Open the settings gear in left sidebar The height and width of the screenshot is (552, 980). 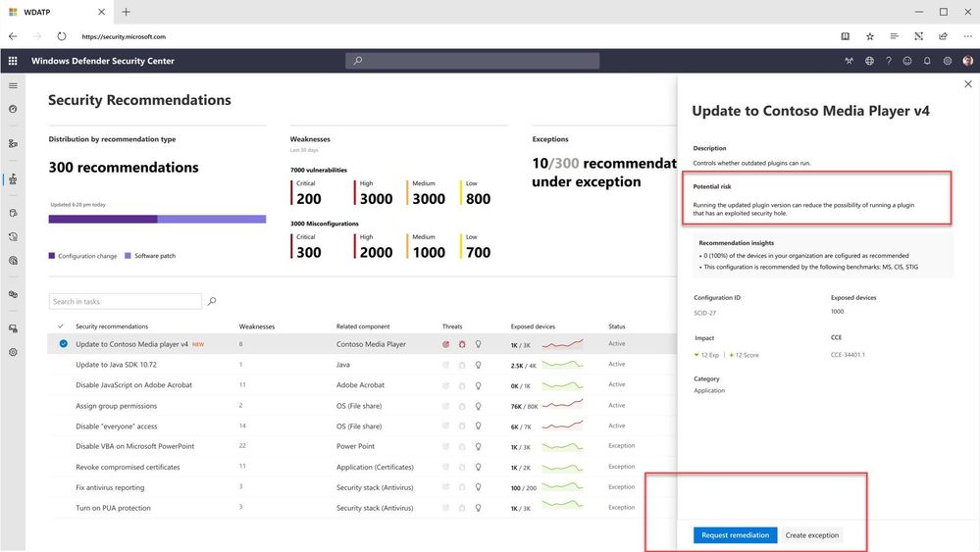coord(13,352)
